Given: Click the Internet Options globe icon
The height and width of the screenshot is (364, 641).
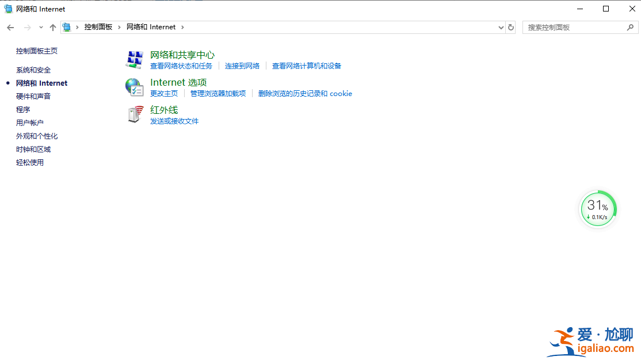Looking at the screenshot, I should pyautogui.click(x=134, y=87).
